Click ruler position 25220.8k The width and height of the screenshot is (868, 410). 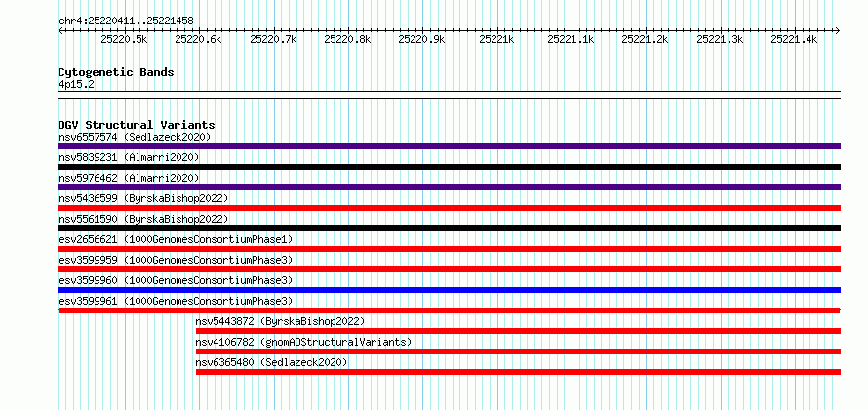(347, 39)
